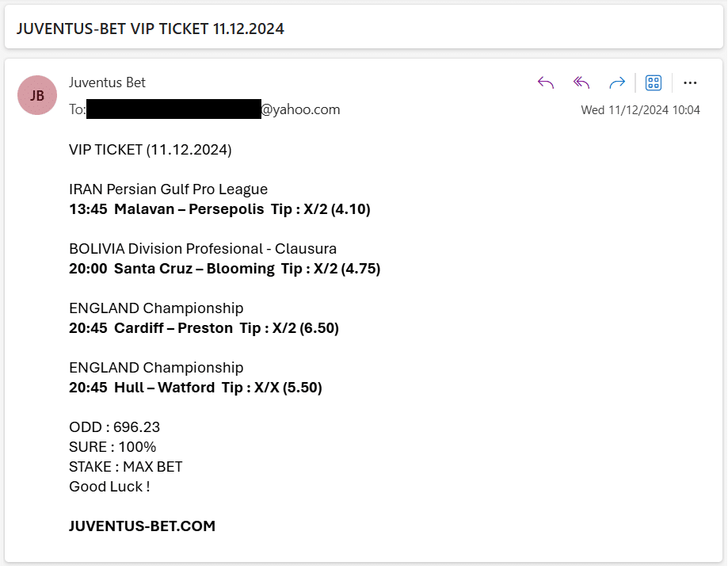Image resolution: width=728 pixels, height=566 pixels.
Task: Click the JUVENTUS-BET.COM signature text
Action: point(142,526)
